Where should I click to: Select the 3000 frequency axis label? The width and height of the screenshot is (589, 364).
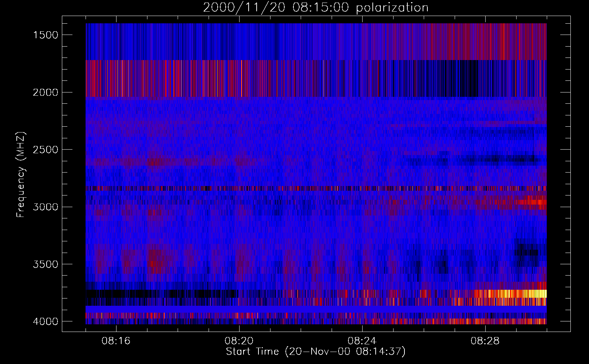click(46, 207)
